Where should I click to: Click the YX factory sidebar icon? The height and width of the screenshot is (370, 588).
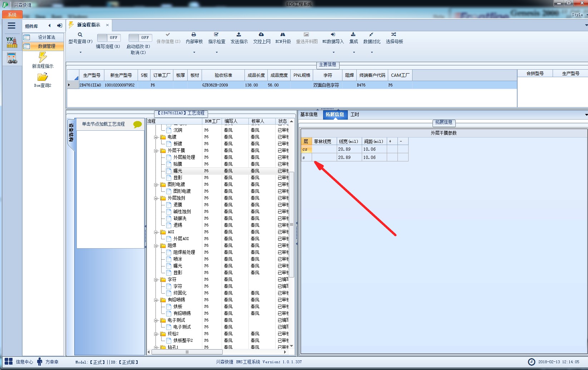[12, 42]
